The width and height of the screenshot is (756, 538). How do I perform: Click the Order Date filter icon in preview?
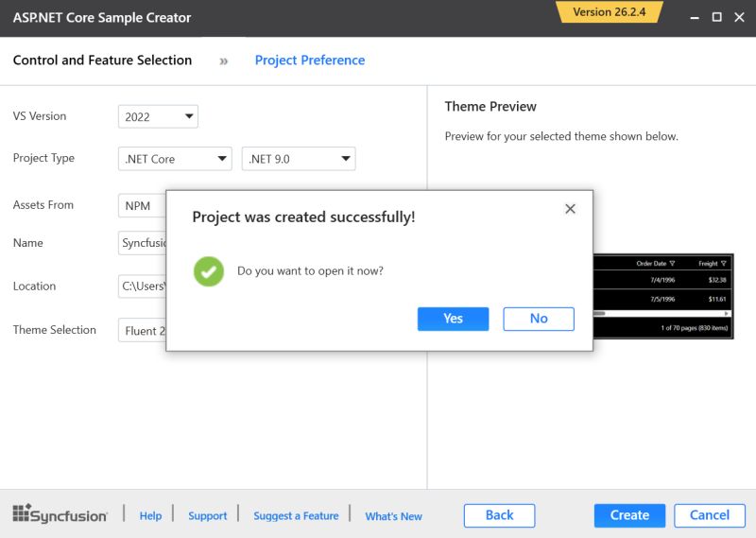tap(672, 264)
